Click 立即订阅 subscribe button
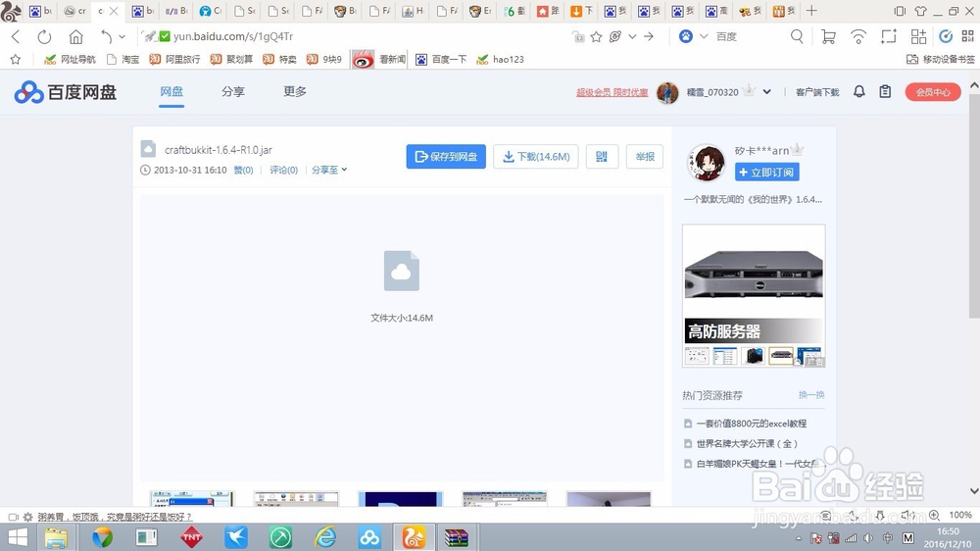This screenshot has width=980, height=551. [x=767, y=172]
